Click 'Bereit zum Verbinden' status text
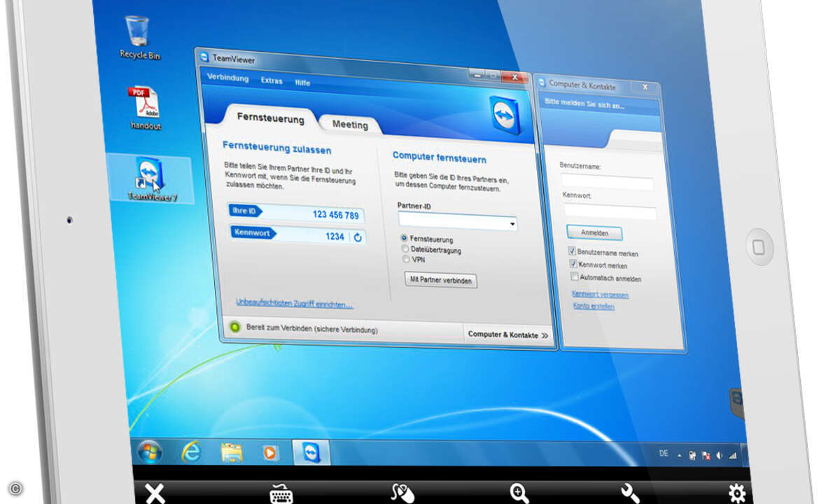 tap(311, 328)
